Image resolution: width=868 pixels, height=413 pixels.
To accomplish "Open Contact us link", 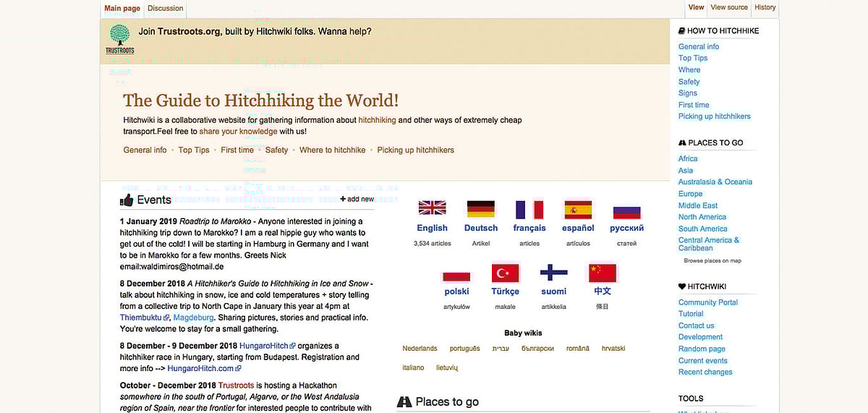I will 697,325.
